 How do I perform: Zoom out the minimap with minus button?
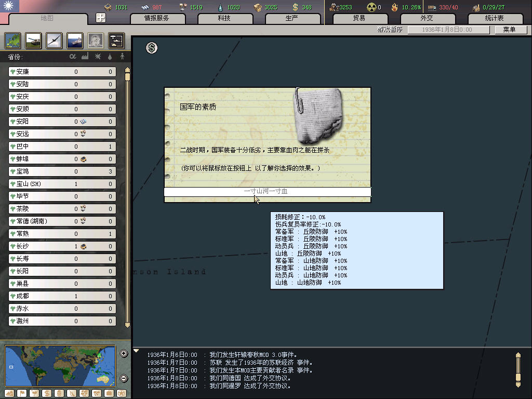(124, 378)
